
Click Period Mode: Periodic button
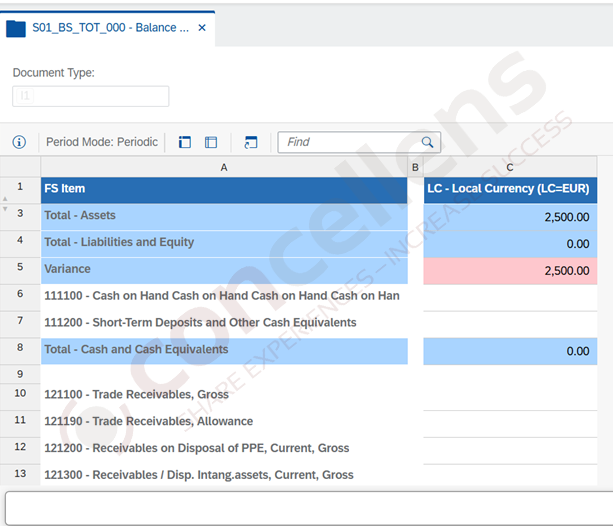[x=101, y=142]
